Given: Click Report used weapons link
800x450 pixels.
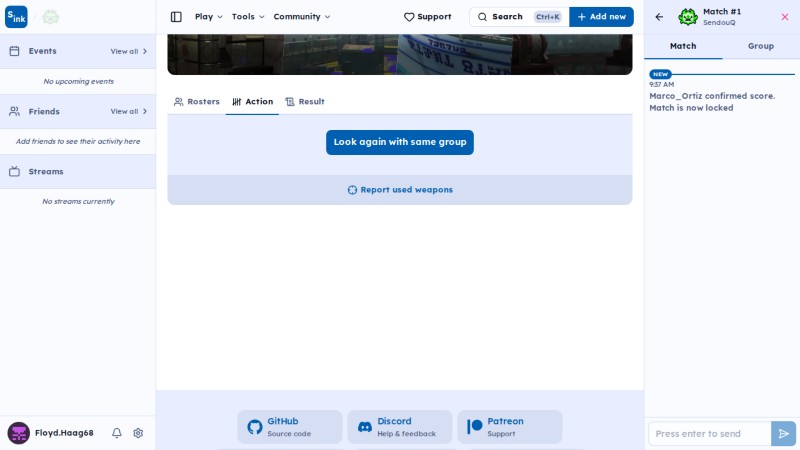Looking at the screenshot, I should coord(400,190).
